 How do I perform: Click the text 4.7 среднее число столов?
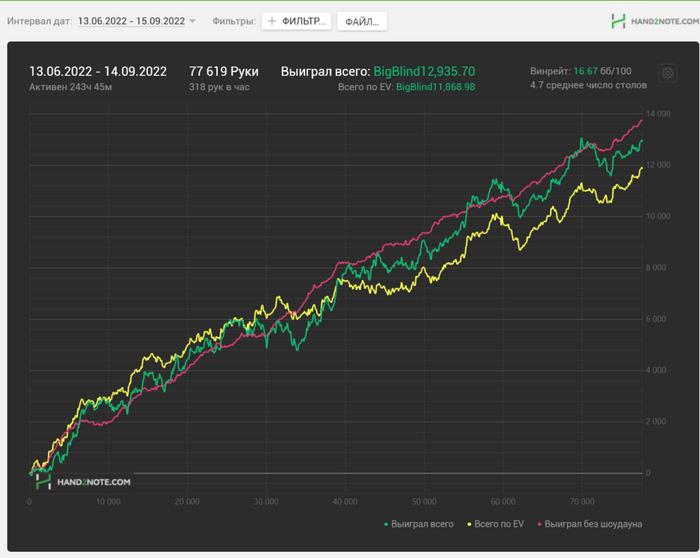coord(588,85)
